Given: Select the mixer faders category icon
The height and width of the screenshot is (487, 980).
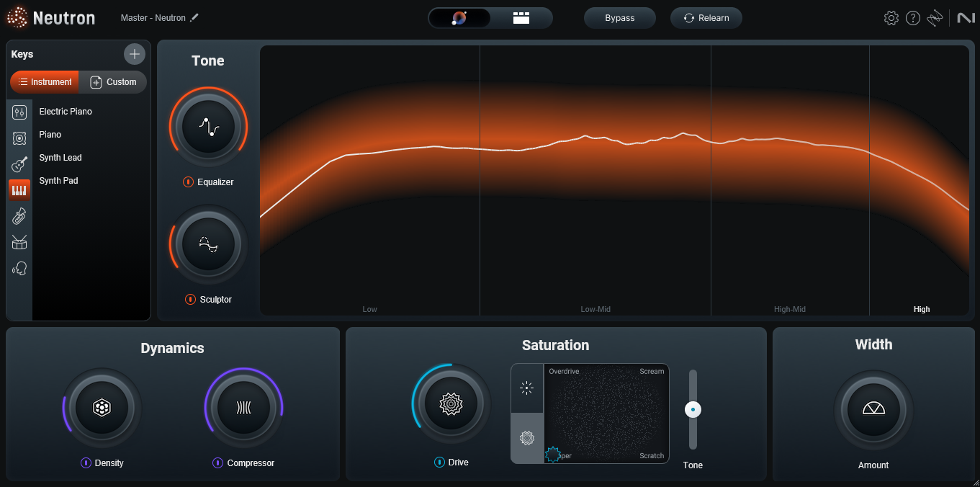Looking at the screenshot, I should [19, 112].
